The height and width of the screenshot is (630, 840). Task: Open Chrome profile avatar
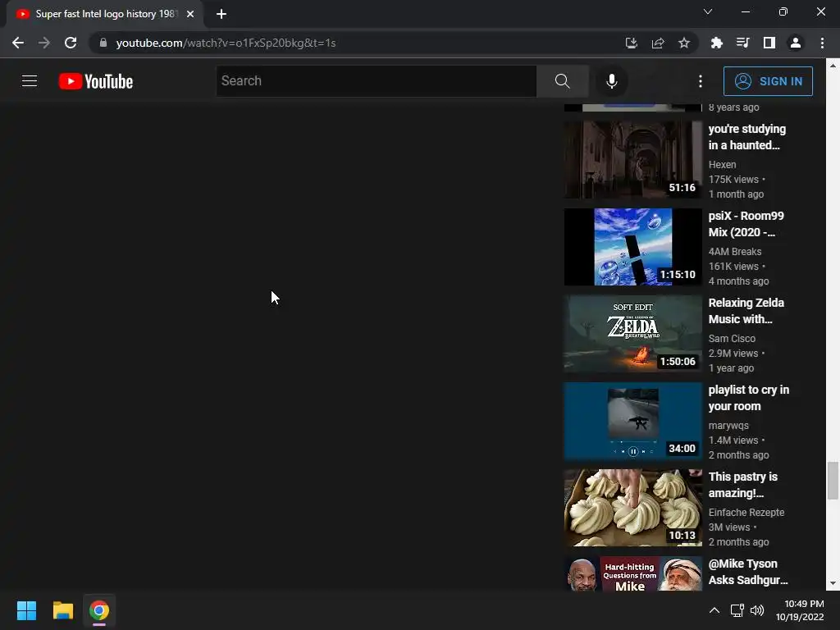pyautogui.click(x=795, y=43)
